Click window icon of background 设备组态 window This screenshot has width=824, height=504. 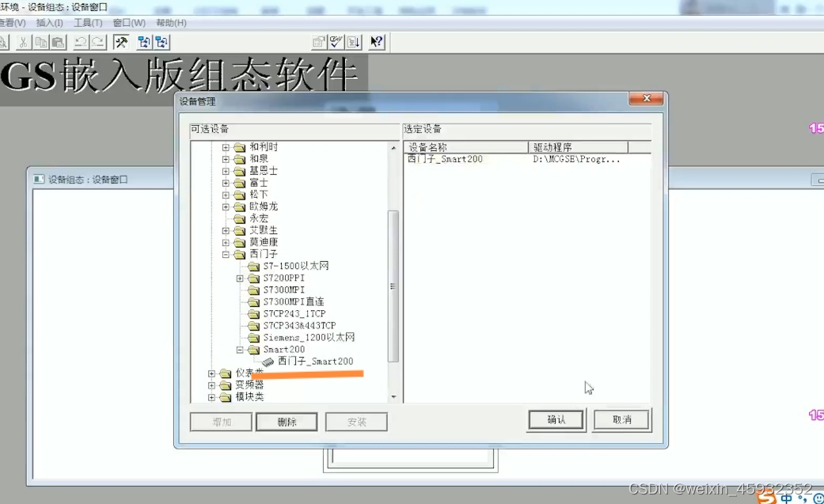coord(39,180)
